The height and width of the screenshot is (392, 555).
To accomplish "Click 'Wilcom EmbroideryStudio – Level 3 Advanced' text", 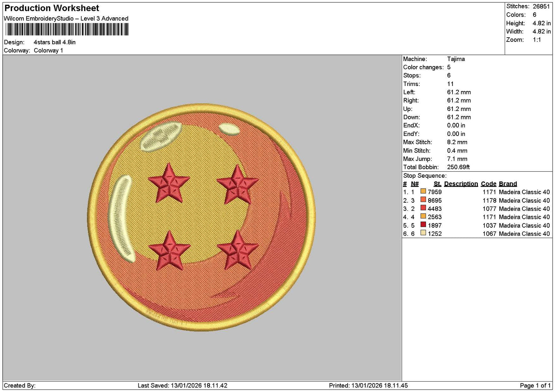I will 66,18.
